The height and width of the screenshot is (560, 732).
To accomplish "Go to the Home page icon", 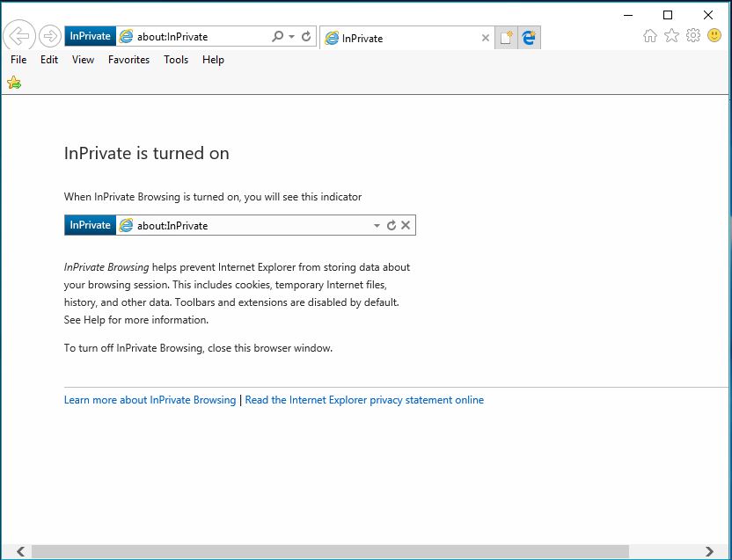I will [x=650, y=35].
